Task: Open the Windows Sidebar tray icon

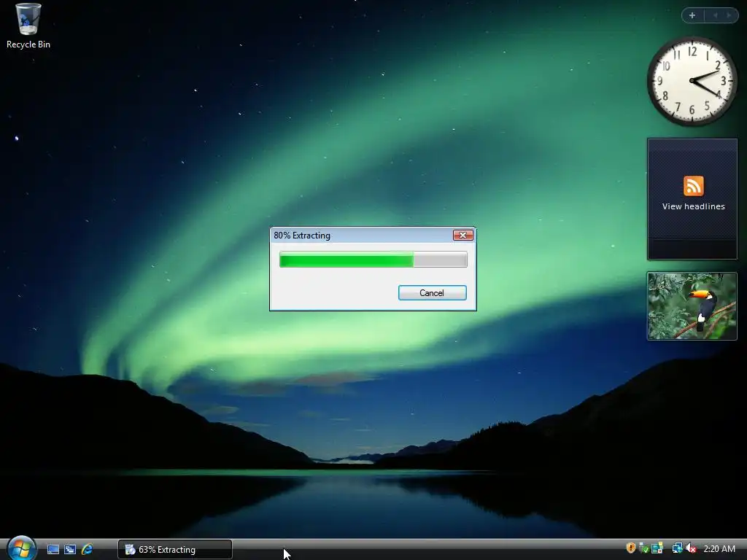Action: [657, 548]
